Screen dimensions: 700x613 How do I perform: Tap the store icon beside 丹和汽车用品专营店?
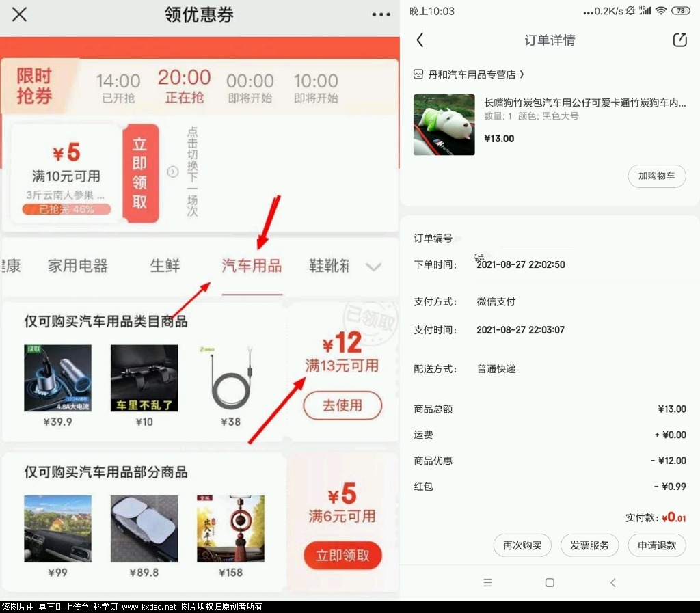click(419, 74)
